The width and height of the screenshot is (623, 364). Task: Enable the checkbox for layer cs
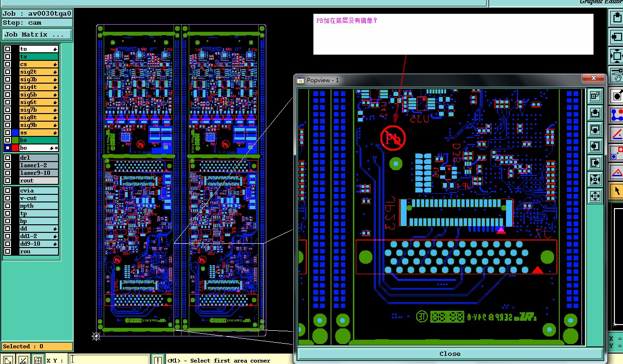8,64
